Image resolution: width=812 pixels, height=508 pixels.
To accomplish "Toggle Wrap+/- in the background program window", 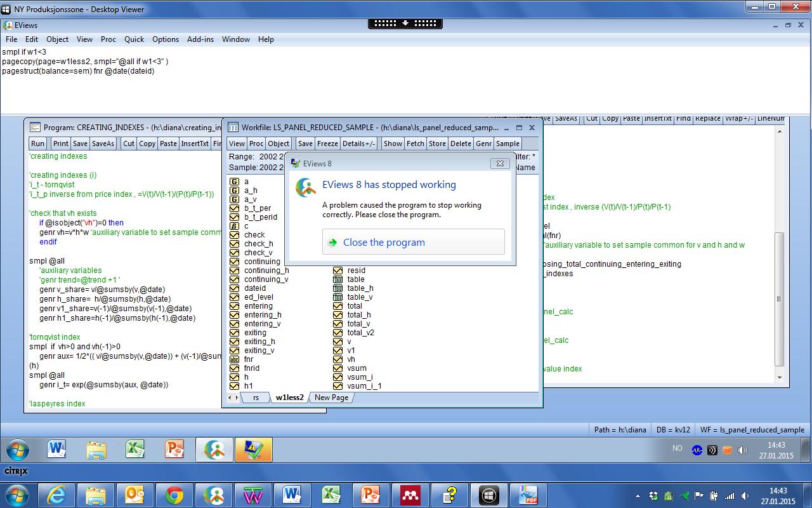I will [738, 118].
